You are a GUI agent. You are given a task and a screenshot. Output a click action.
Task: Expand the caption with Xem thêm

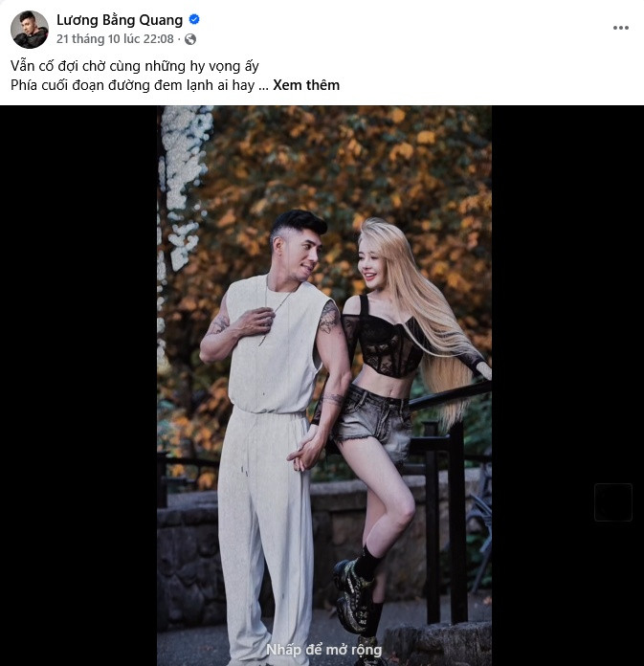click(306, 85)
